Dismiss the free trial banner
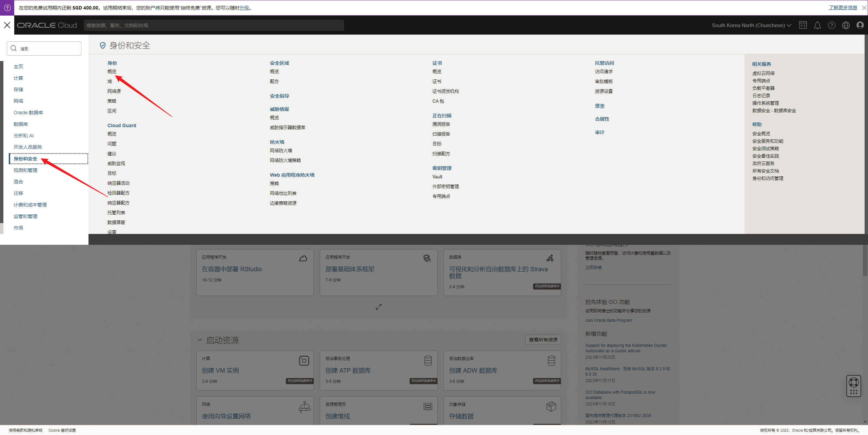 [864, 7]
